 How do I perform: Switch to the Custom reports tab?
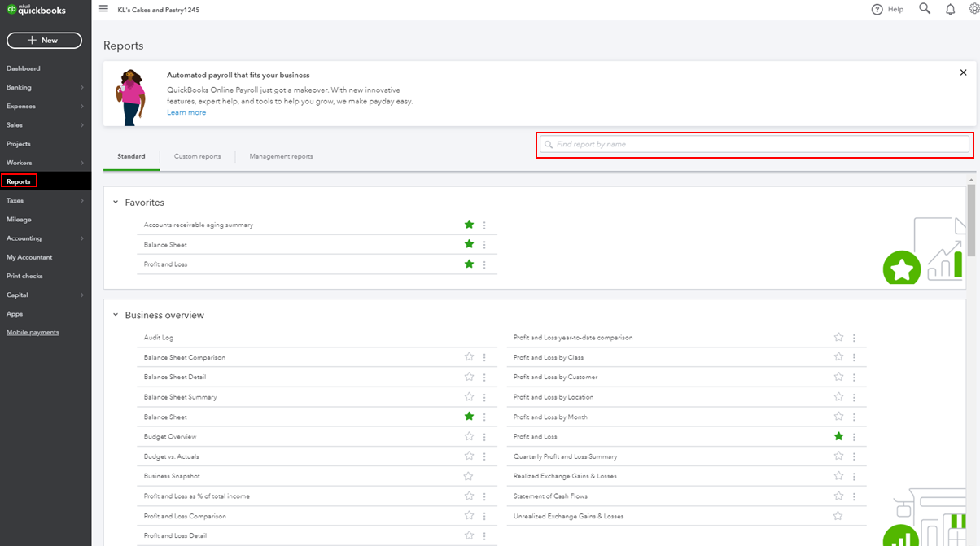[197, 156]
